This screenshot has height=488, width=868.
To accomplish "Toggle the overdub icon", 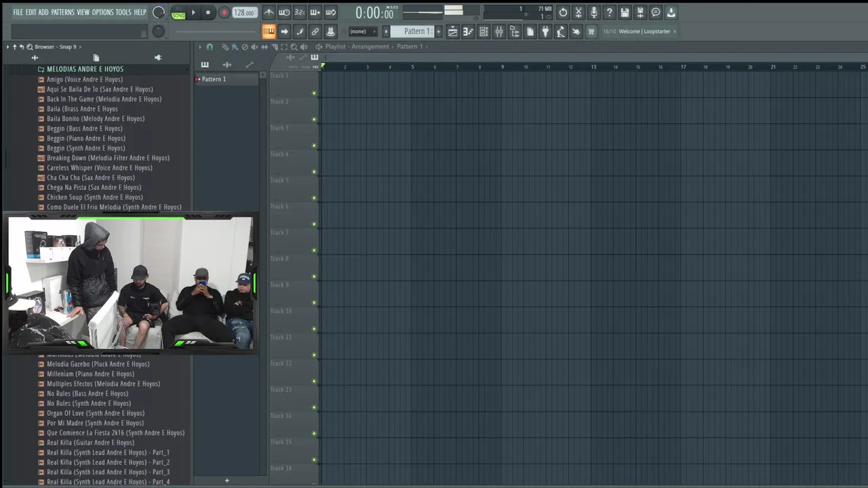I will 315,12.
